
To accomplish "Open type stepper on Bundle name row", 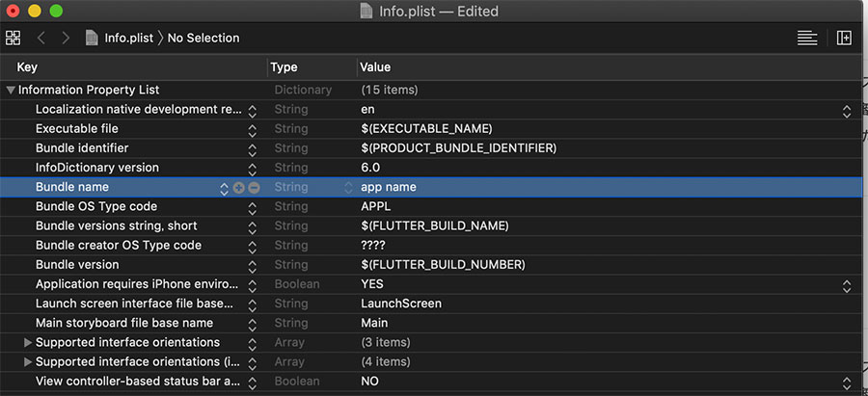I will point(349,187).
